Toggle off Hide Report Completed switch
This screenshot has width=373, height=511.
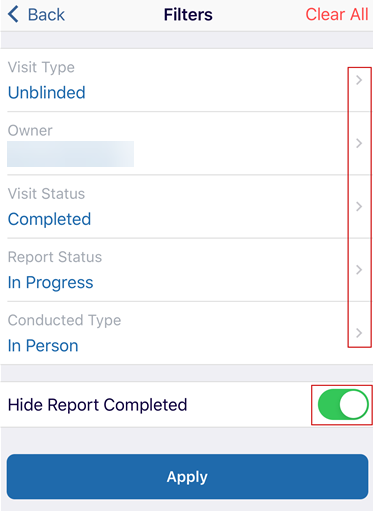point(343,404)
